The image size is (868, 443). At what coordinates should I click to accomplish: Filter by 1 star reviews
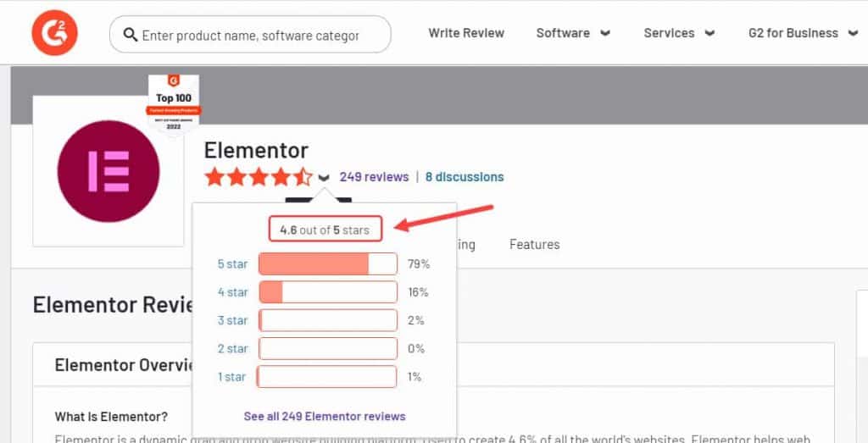point(232,377)
